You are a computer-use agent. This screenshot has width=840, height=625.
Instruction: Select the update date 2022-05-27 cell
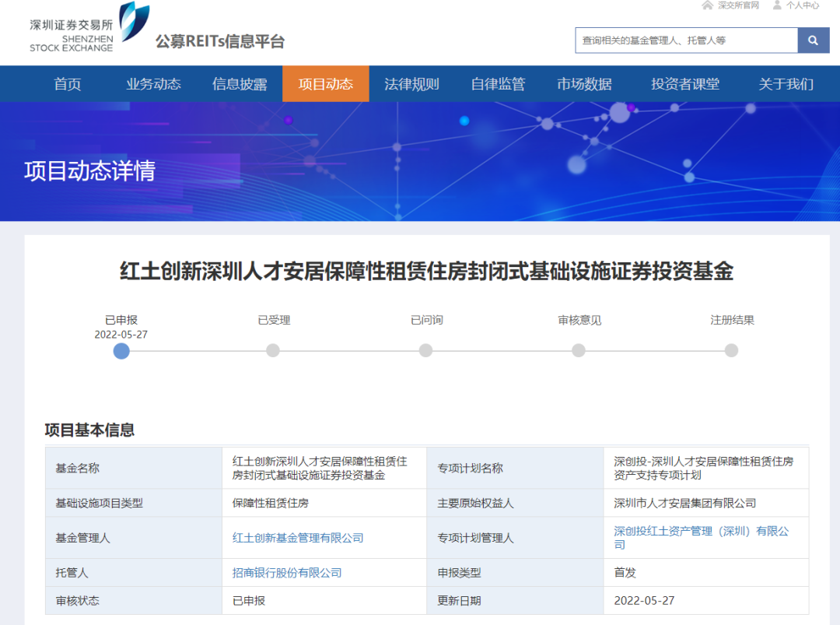[x=706, y=600]
